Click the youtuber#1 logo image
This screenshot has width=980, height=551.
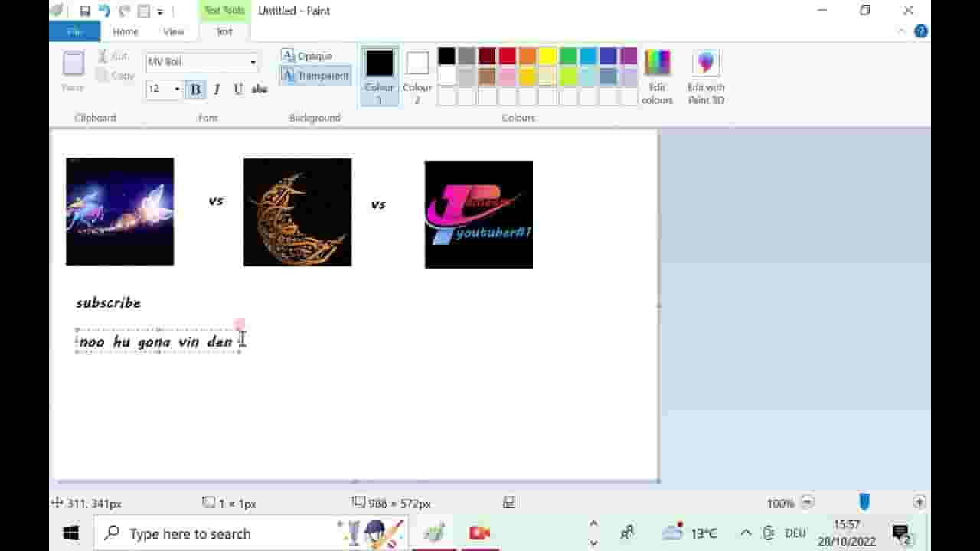pyautogui.click(x=479, y=215)
